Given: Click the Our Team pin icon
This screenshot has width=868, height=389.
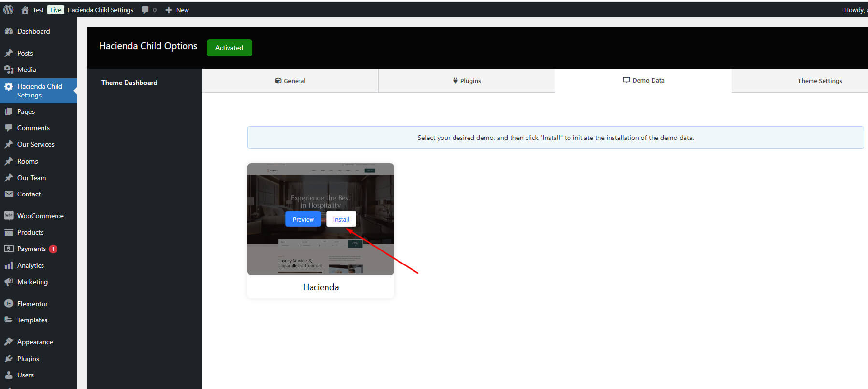Looking at the screenshot, I should pyautogui.click(x=9, y=178).
